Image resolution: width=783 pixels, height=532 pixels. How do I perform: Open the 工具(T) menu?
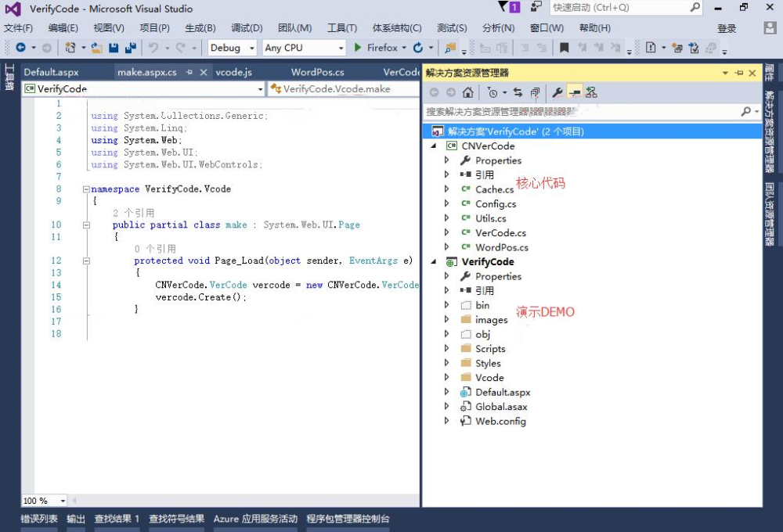click(x=342, y=28)
